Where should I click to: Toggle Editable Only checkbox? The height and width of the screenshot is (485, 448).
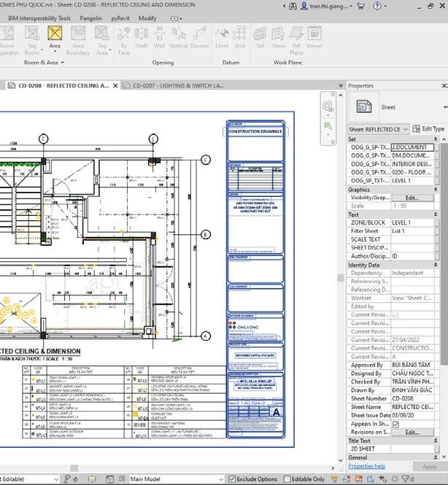point(287,479)
